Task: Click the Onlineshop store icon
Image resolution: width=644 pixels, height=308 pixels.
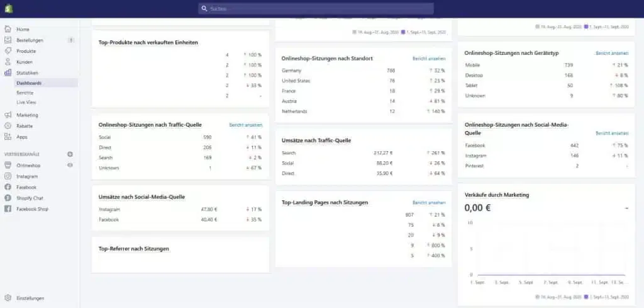Action: tap(8, 165)
